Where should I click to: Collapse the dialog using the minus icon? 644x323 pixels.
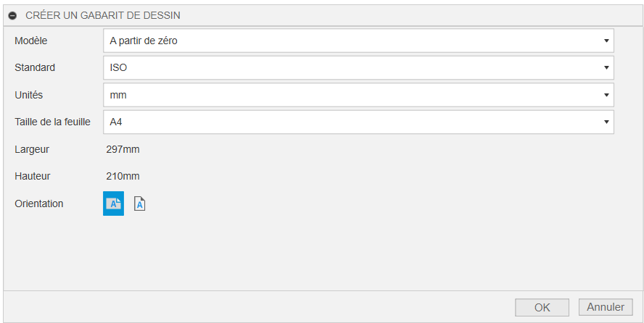click(x=12, y=15)
